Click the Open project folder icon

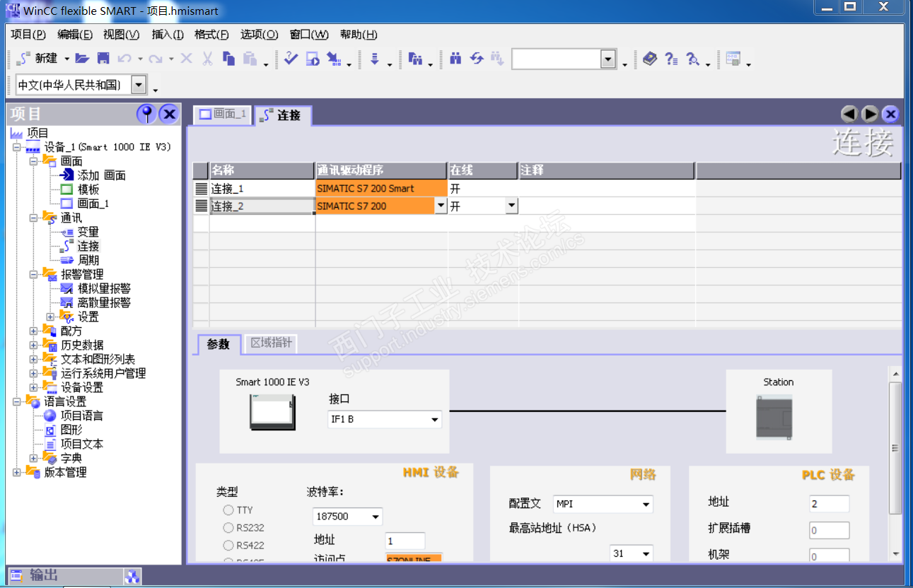tap(82, 59)
